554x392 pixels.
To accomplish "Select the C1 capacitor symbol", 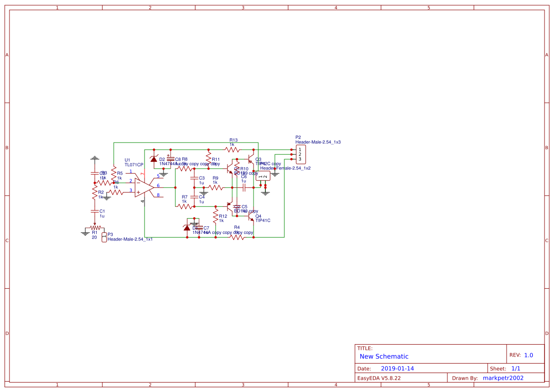I will coord(95,211).
